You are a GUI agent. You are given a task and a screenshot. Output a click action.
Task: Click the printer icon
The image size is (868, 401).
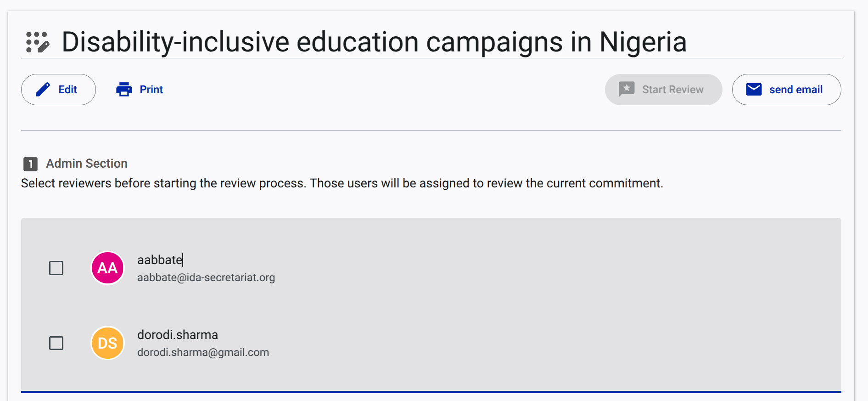click(124, 90)
